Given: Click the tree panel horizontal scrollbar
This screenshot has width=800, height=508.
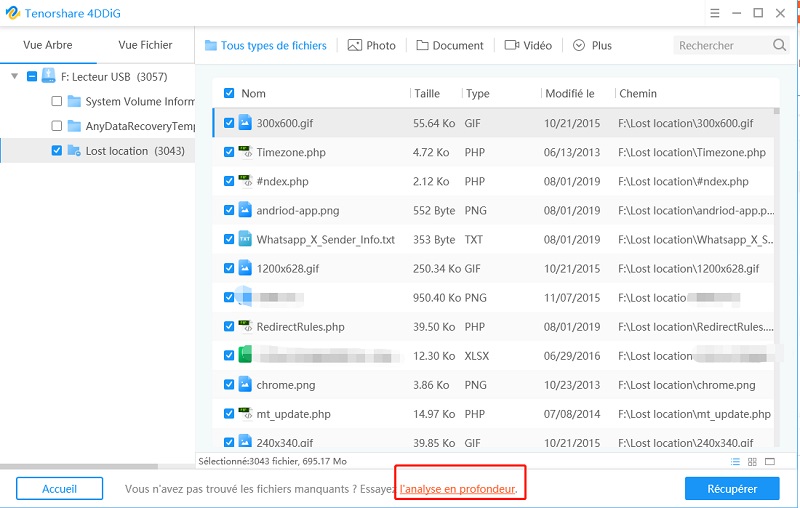Looking at the screenshot, I should (79, 466).
